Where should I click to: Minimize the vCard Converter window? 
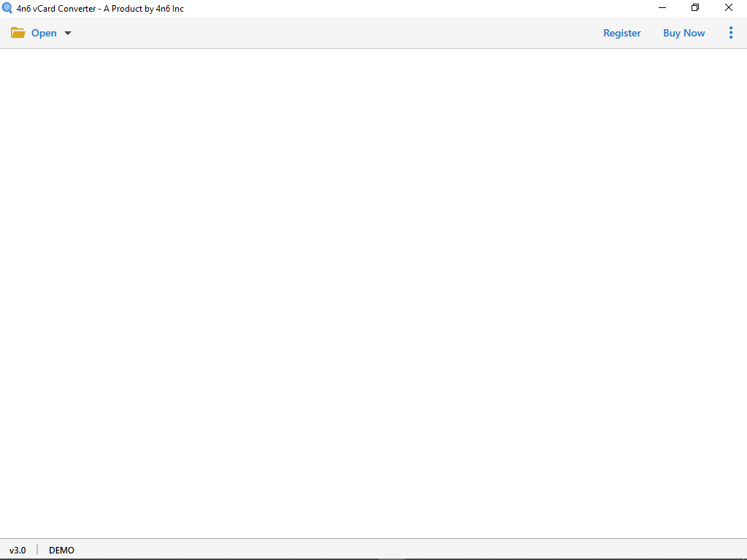[x=662, y=7]
